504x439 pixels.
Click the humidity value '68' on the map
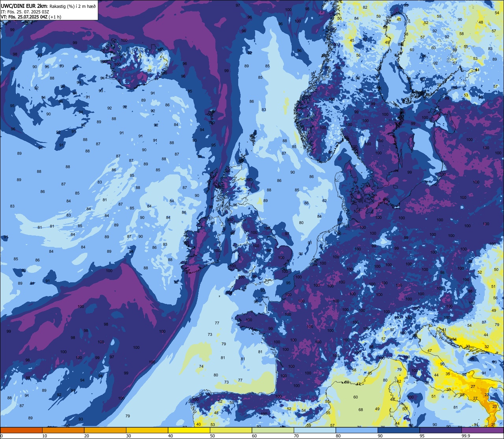pyautogui.click(x=361, y=410)
